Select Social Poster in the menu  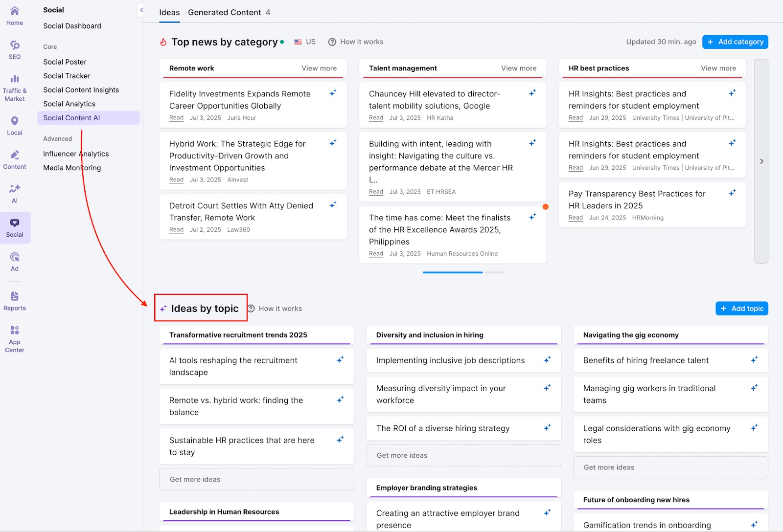65,62
